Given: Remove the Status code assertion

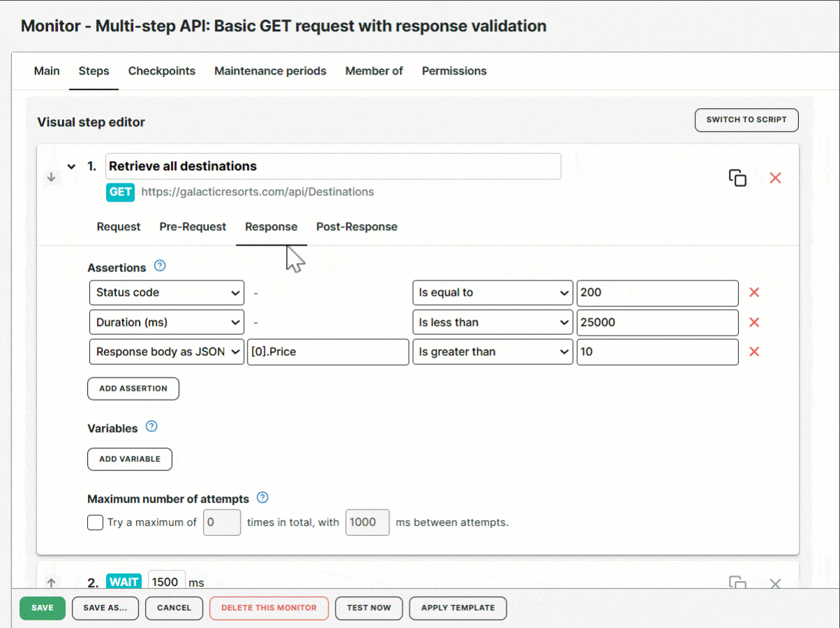Looking at the screenshot, I should tap(753, 292).
